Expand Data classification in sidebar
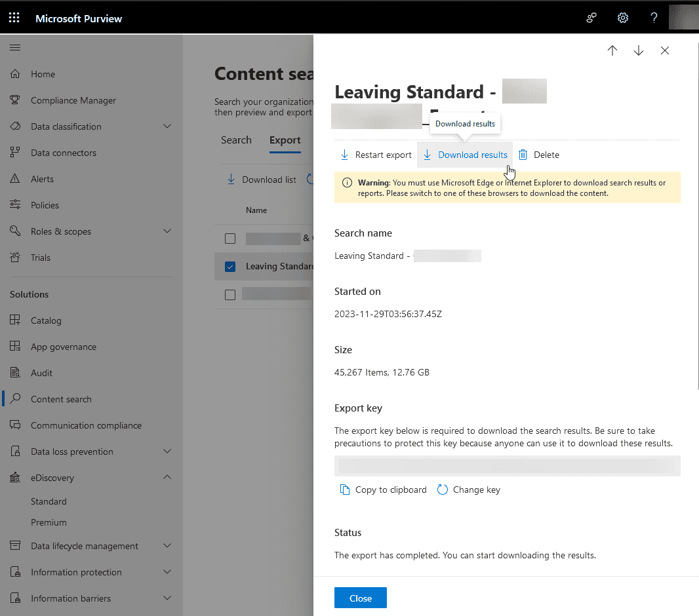The image size is (699, 616). [167, 126]
